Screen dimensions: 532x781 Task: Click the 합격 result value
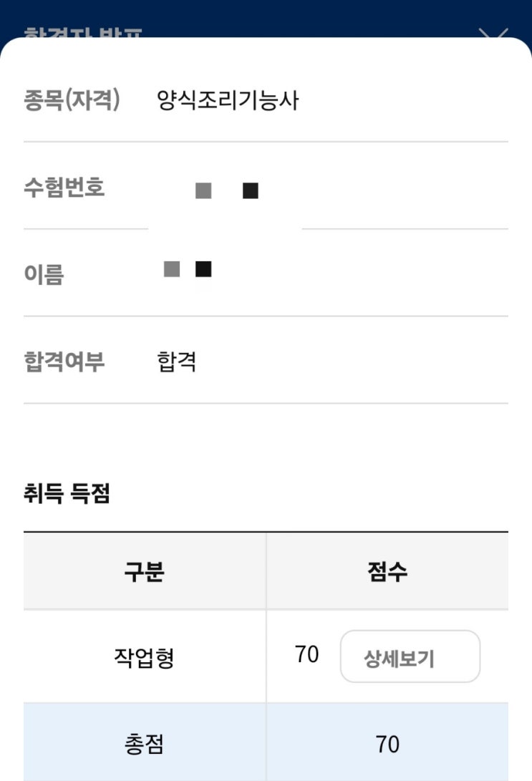click(176, 362)
